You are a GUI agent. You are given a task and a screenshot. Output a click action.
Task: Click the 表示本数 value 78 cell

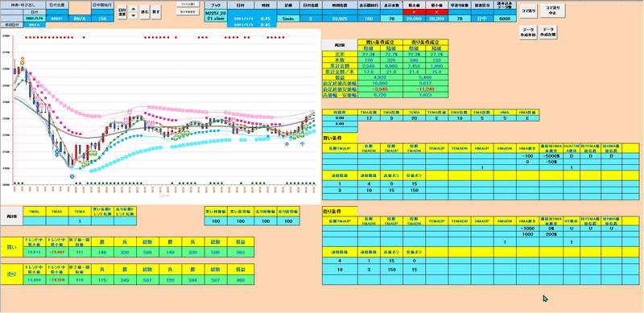pyautogui.click(x=391, y=19)
